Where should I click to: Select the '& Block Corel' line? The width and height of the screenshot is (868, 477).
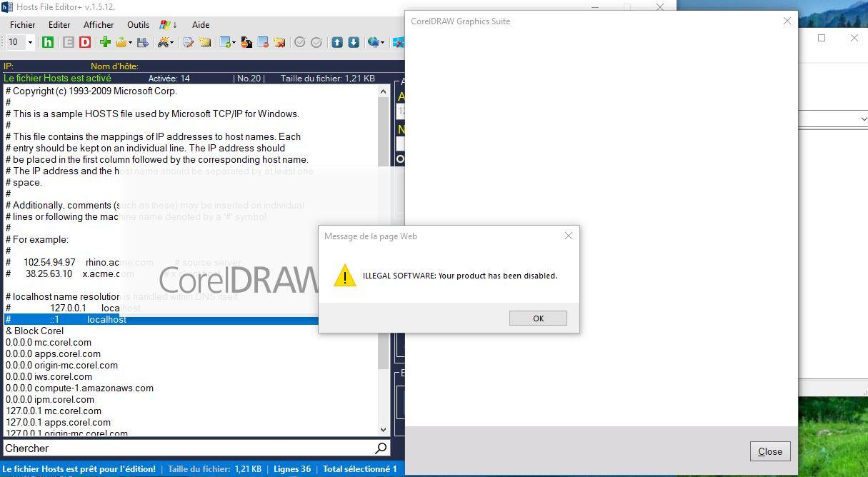point(34,331)
